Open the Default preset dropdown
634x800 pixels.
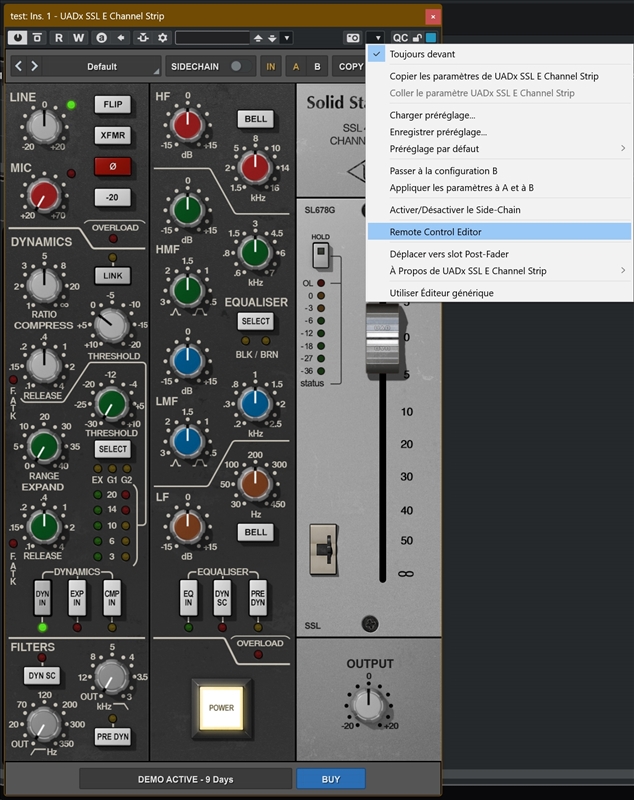(x=102, y=66)
